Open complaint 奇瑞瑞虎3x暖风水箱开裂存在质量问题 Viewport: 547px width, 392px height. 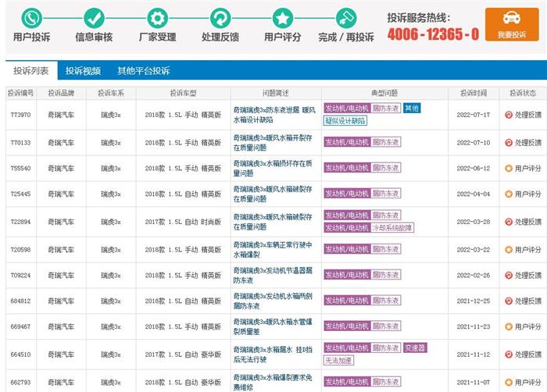[x=273, y=143]
